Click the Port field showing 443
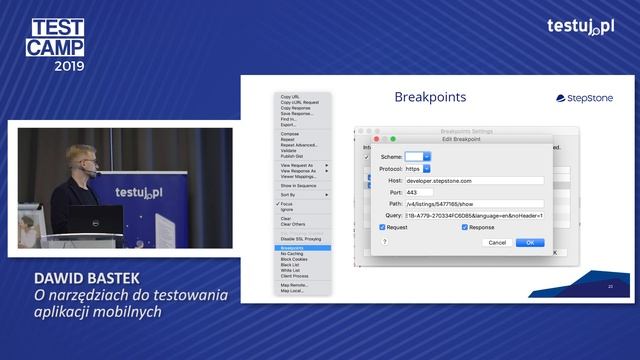 click(x=419, y=192)
